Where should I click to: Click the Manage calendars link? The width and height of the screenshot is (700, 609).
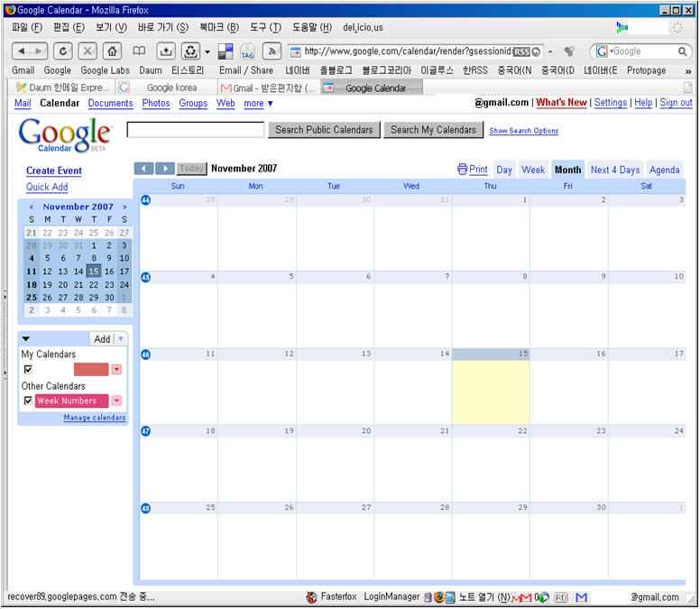(94, 418)
